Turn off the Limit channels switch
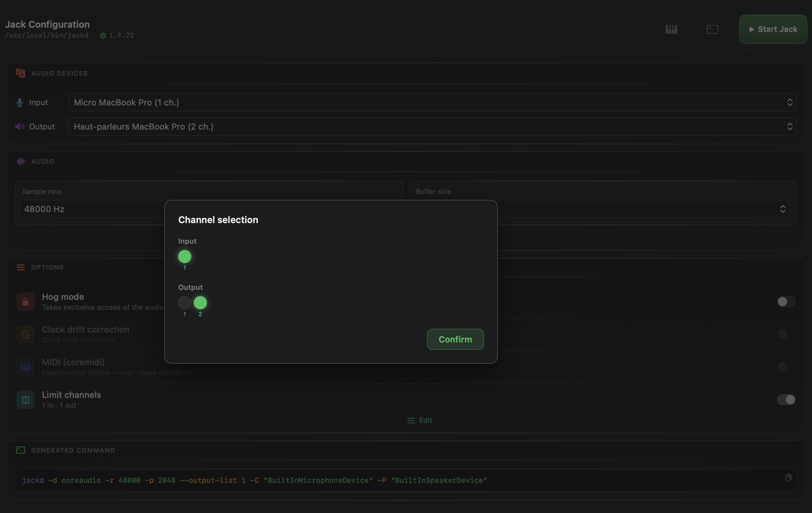Image resolution: width=812 pixels, height=513 pixels. click(786, 400)
